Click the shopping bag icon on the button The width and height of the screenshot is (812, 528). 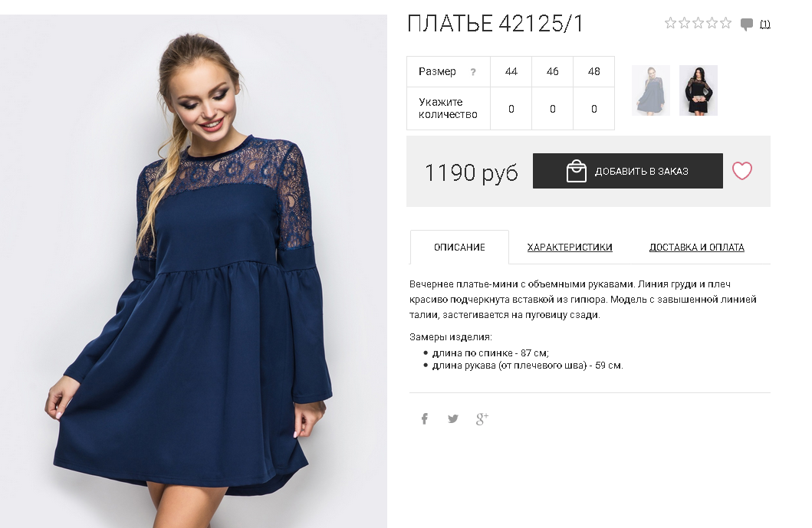point(577,172)
